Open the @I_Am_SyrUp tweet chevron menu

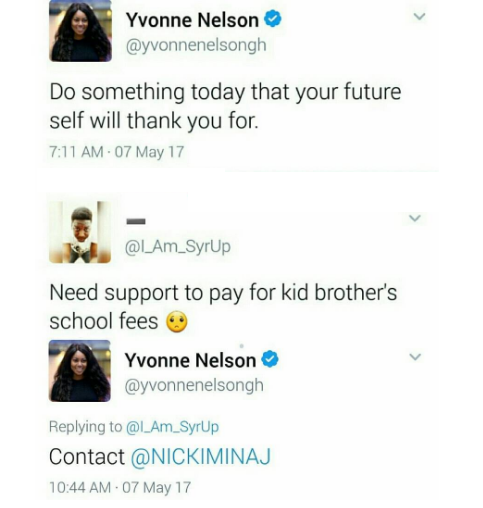pyautogui.click(x=415, y=218)
